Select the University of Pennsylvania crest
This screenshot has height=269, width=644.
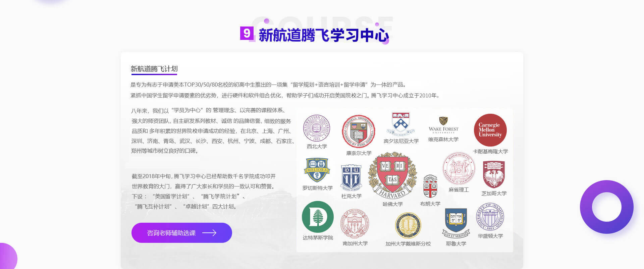400,123
